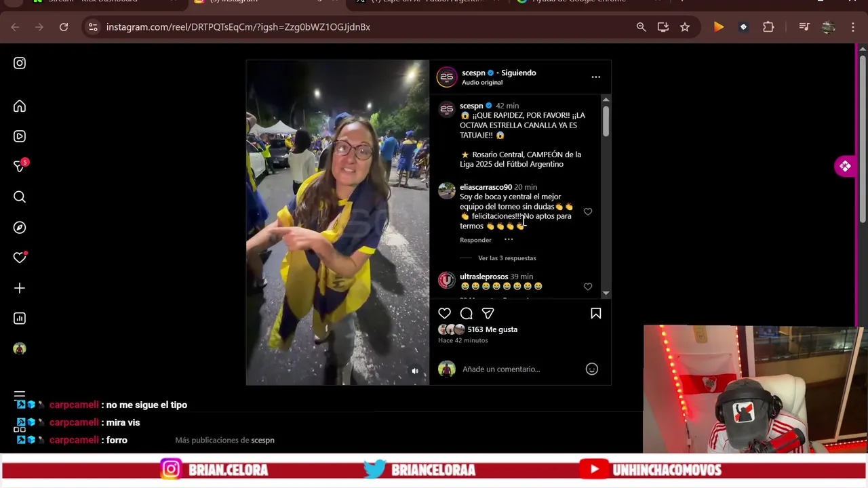The width and height of the screenshot is (868, 488).
Task: Open Chrome three-dot menu
Action: click(853, 27)
